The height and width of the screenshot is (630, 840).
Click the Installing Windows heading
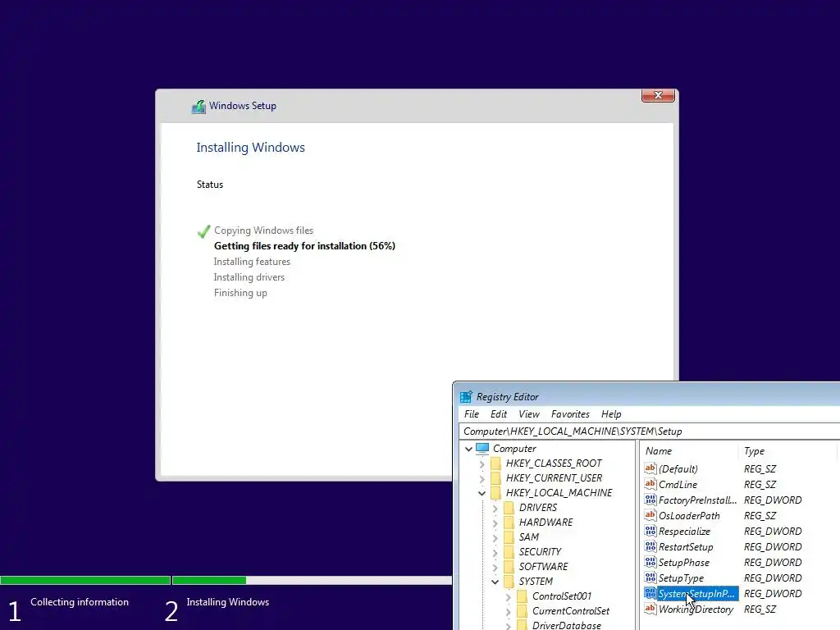coord(250,148)
